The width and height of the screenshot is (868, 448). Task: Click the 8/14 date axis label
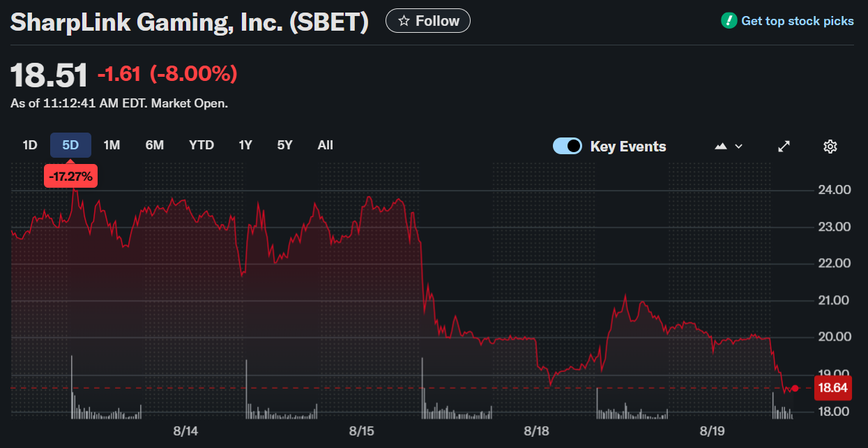pyautogui.click(x=185, y=431)
